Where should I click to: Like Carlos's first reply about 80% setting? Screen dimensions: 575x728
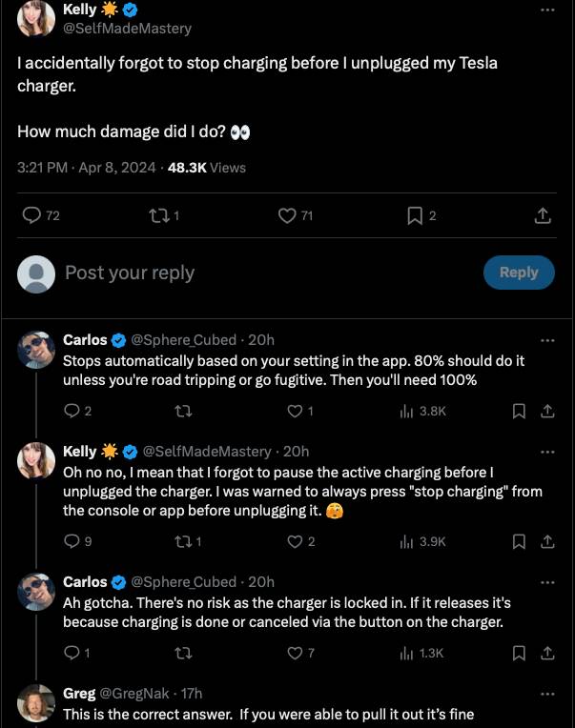coord(296,411)
